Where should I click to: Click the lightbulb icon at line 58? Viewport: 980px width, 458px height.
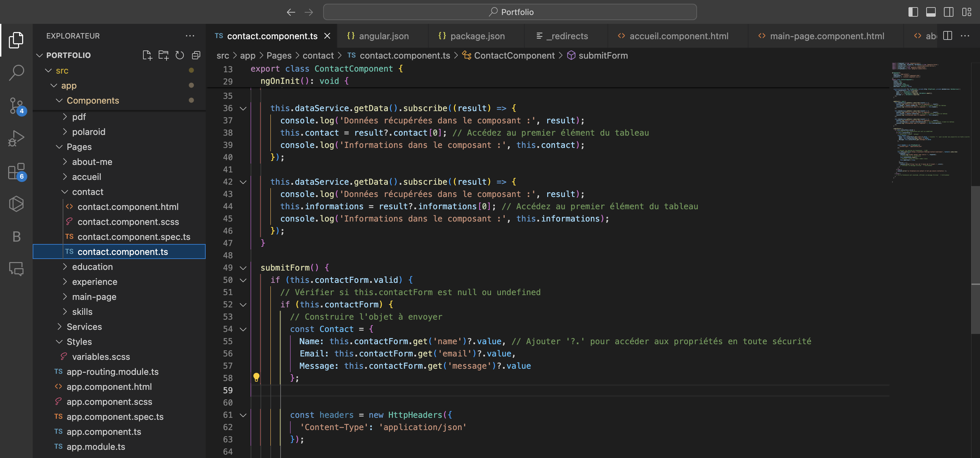tap(256, 377)
